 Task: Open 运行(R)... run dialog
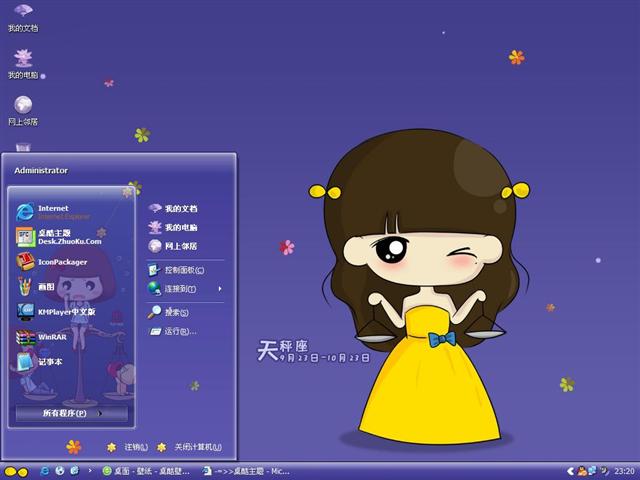coord(172,331)
